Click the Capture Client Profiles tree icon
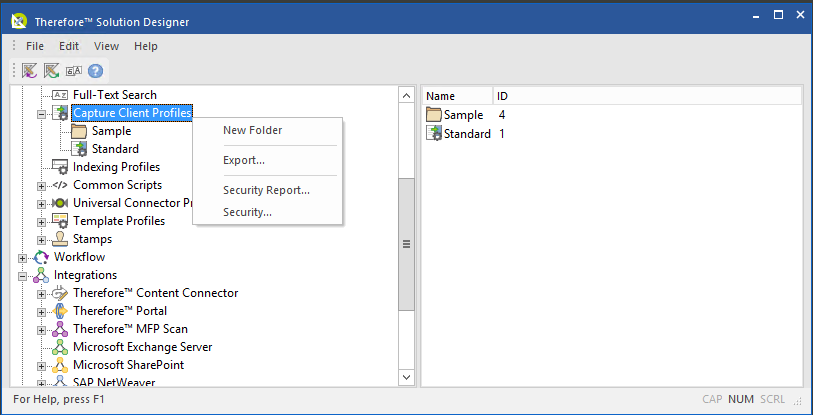This screenshot has width=813, height=415. click(x=61, y=113)
